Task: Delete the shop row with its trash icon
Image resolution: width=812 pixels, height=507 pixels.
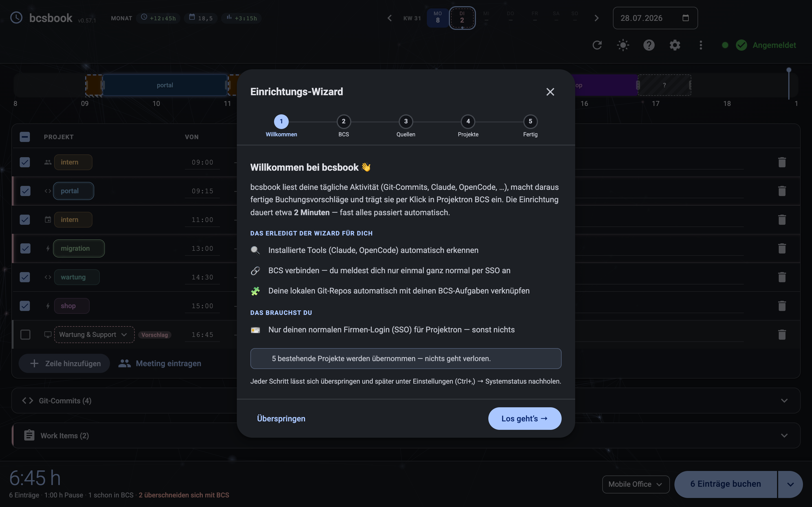Action: [782, 306]
